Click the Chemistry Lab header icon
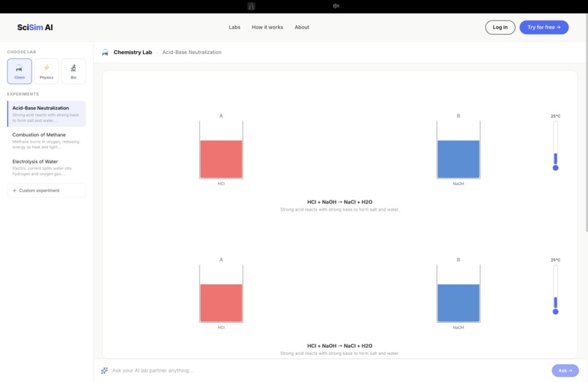Screen dimensions: 588x382 click(x=105, y=52)
